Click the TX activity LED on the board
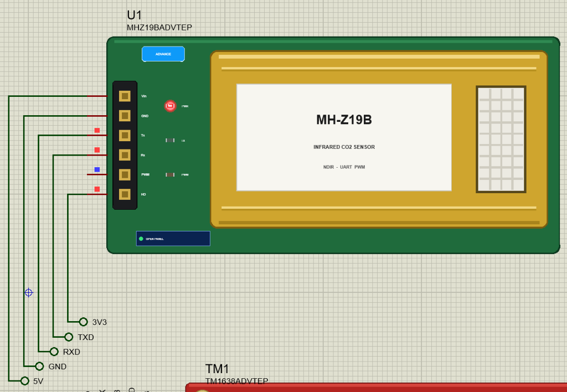The height and width of the screenshot is (392, 567). pyautogui.click(x=170, y=140)
